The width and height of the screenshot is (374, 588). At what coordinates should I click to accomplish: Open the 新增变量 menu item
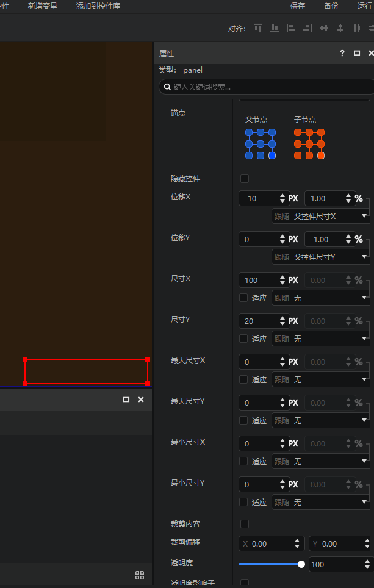pyautogui.click(x=43, y=6)
